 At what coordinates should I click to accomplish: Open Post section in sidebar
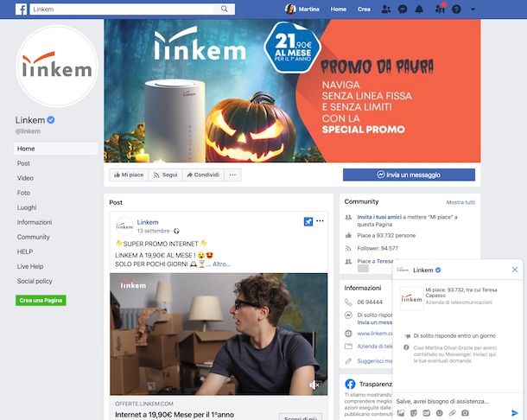23,163
